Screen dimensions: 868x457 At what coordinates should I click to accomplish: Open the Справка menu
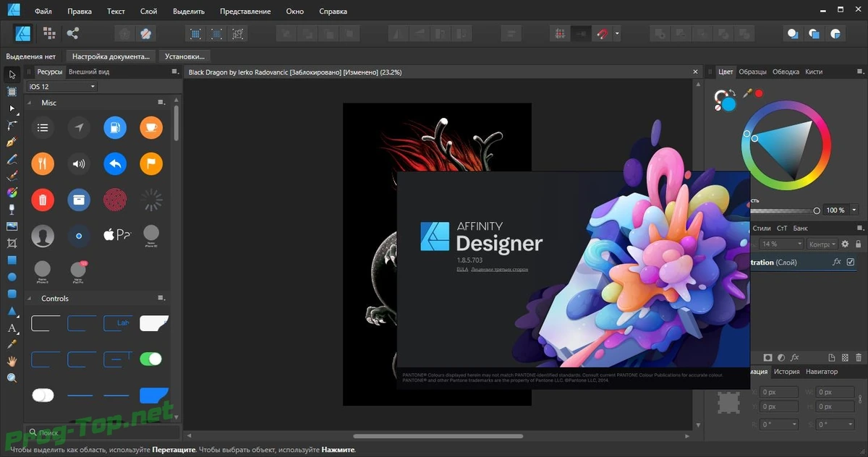(332, 12)
